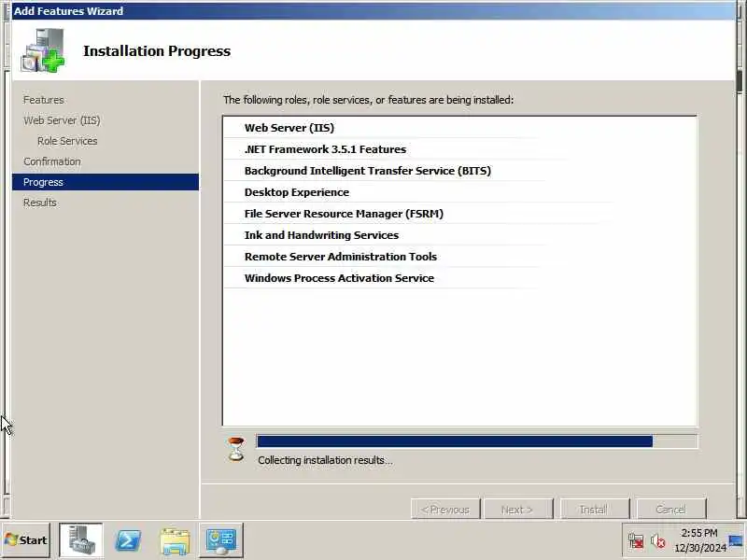Viewport: 747px width, 560px height.
Task: Open the Start menu
Action: tap(26, 540)
